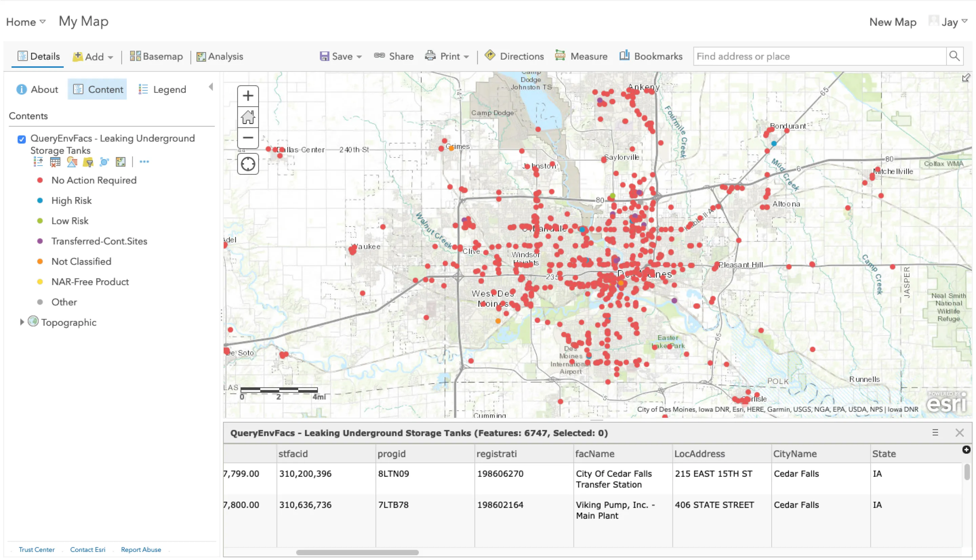This screenshot has width=976, height=560.
Task: Activate the Find My Location button
Action: [x=248, y=164]
